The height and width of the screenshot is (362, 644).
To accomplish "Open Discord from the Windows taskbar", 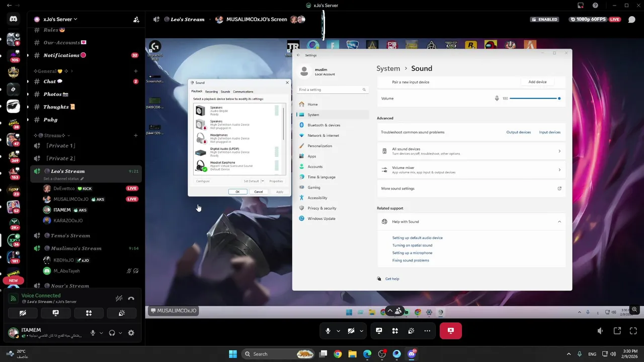I will click(x=412, y=354).
